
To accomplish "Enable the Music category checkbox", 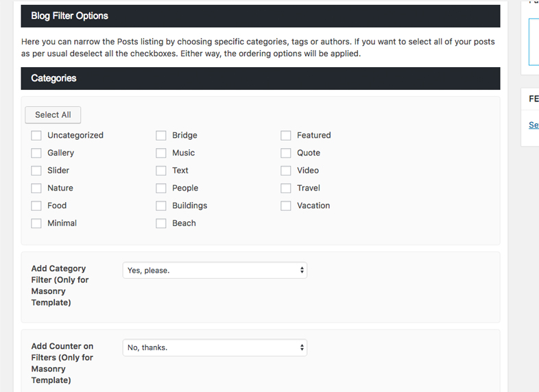I will coord(161,153).
